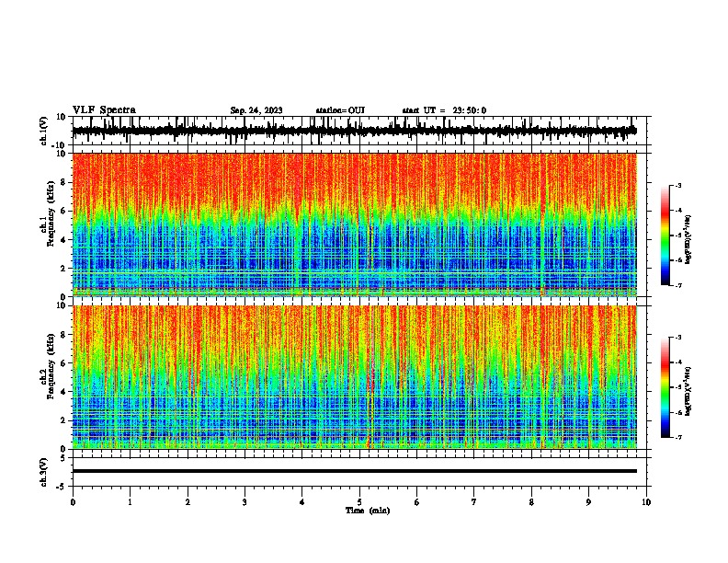The width and height of the screenshot is (728, 563).
Task: Click time axis tick label '5'
Action: 359,502
